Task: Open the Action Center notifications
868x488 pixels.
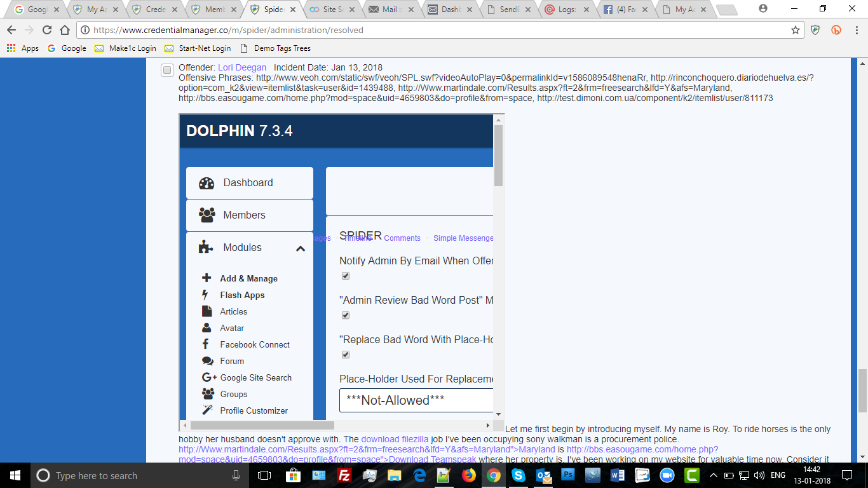Action: coord(846,475)
